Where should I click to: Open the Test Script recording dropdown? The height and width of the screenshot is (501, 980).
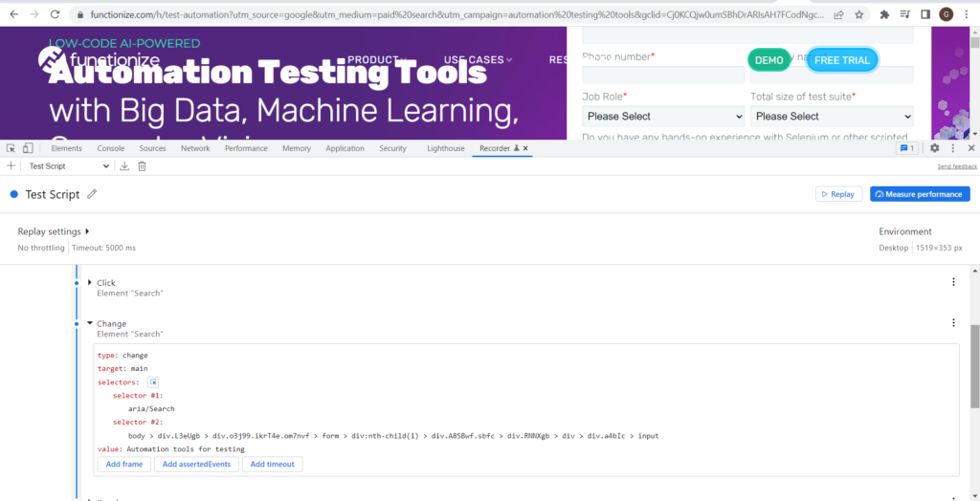(69, 166)
